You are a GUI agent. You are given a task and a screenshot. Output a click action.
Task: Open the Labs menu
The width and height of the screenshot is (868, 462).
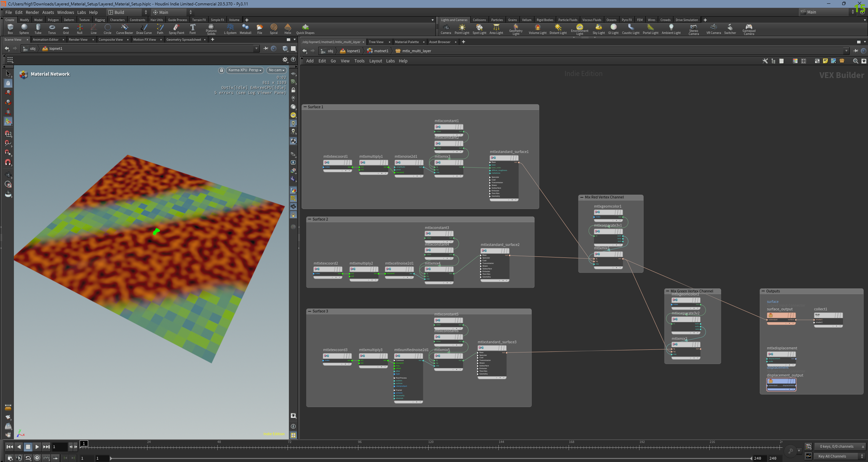[81, 12]
